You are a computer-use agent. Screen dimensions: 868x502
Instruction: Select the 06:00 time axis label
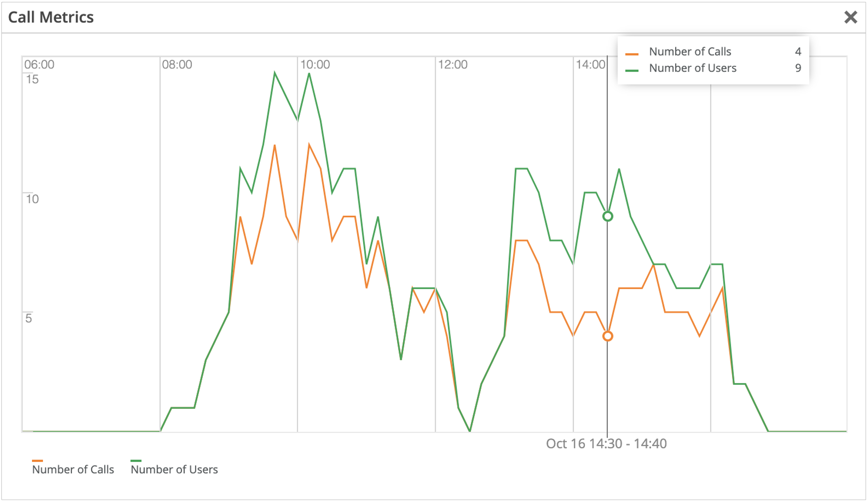(x=39, y=64)
